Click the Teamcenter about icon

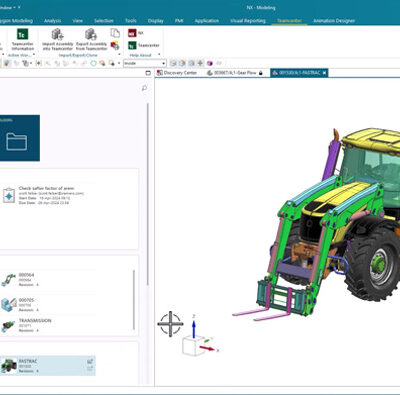coord(132,45)
